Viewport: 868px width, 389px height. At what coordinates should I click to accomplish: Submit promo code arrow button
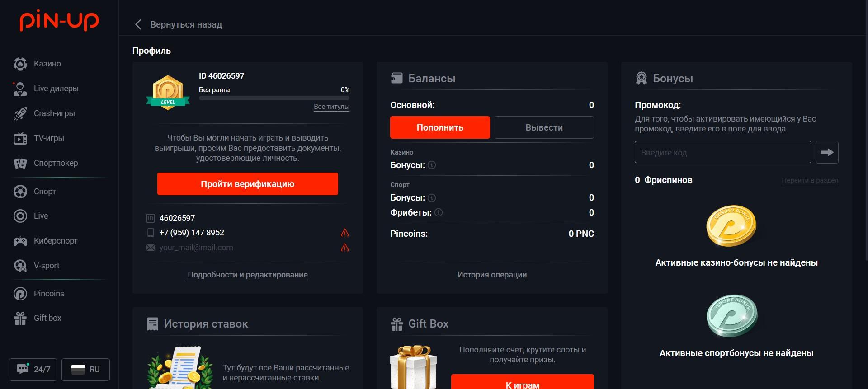(827, 152)
